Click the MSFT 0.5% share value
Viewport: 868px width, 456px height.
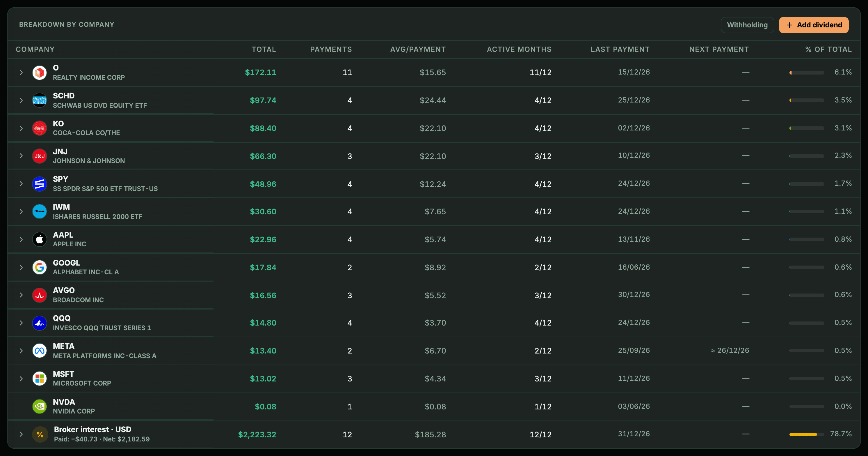(843, 379)
